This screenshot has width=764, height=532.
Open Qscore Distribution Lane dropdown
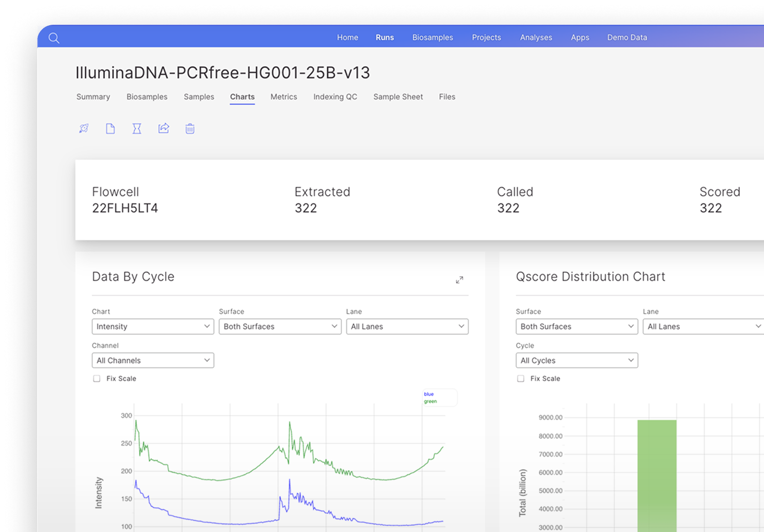[704, 327]
